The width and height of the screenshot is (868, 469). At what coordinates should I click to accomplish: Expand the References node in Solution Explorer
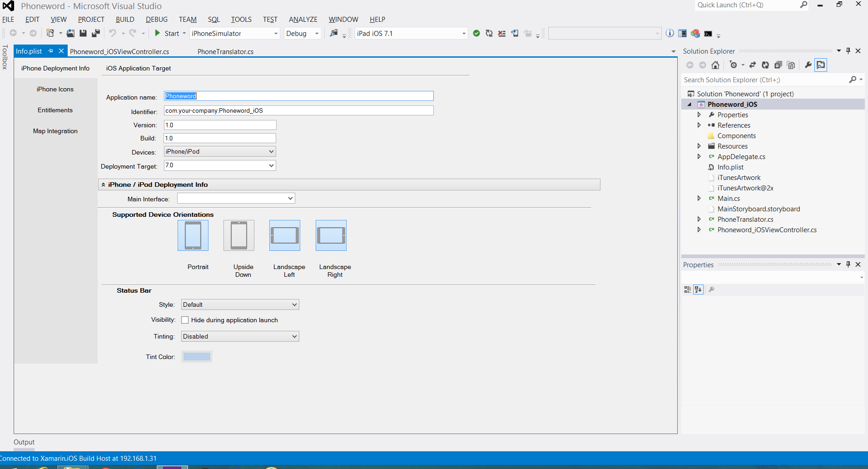pos(699,125)
